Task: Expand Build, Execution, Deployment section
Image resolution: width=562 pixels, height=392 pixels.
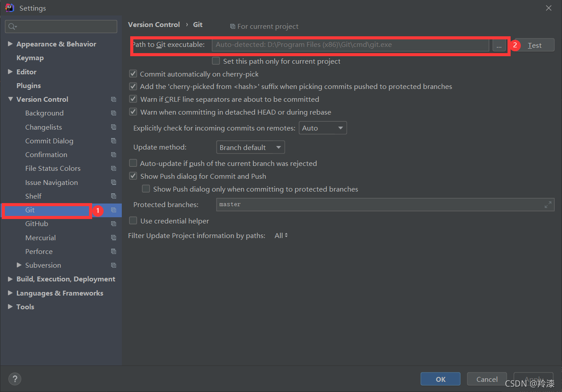Action: click(x=10, y=279)
